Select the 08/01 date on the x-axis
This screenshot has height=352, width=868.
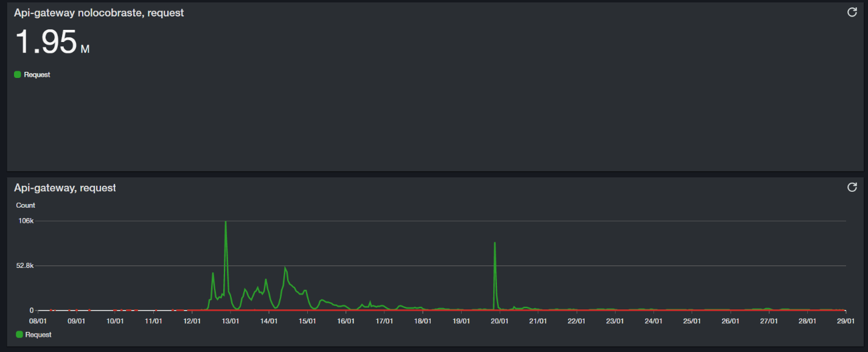38,321
